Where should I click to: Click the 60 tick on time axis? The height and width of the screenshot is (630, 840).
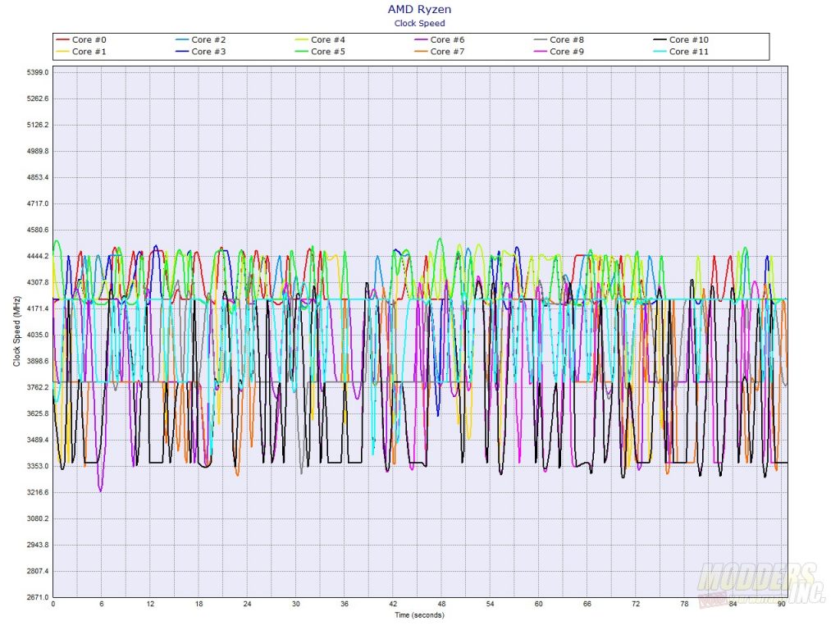[x=538, y=604]
